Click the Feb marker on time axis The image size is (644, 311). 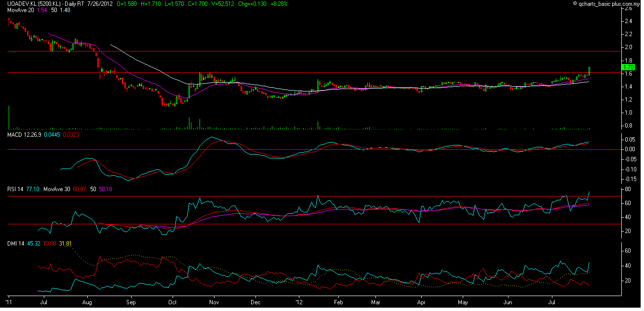(338, 302)
